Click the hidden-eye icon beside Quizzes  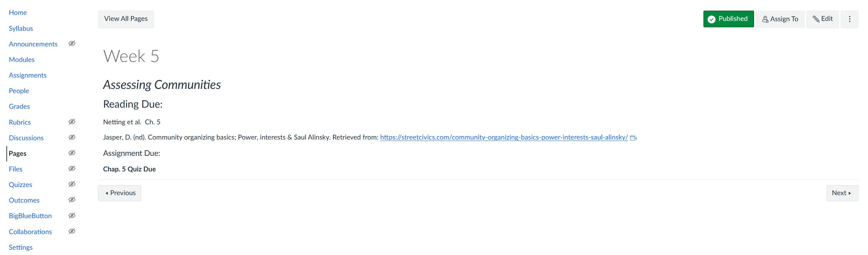click(x=72, y=184)
